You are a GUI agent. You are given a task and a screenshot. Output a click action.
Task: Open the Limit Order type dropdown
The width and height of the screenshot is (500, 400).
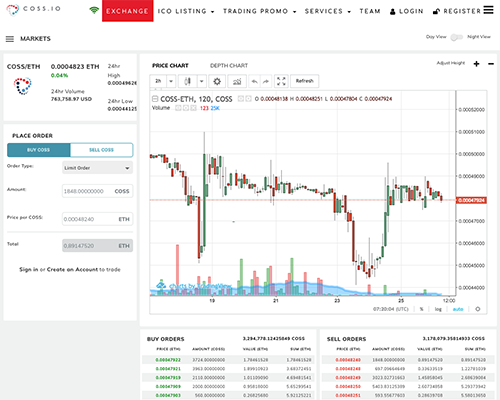coord(97,168)
